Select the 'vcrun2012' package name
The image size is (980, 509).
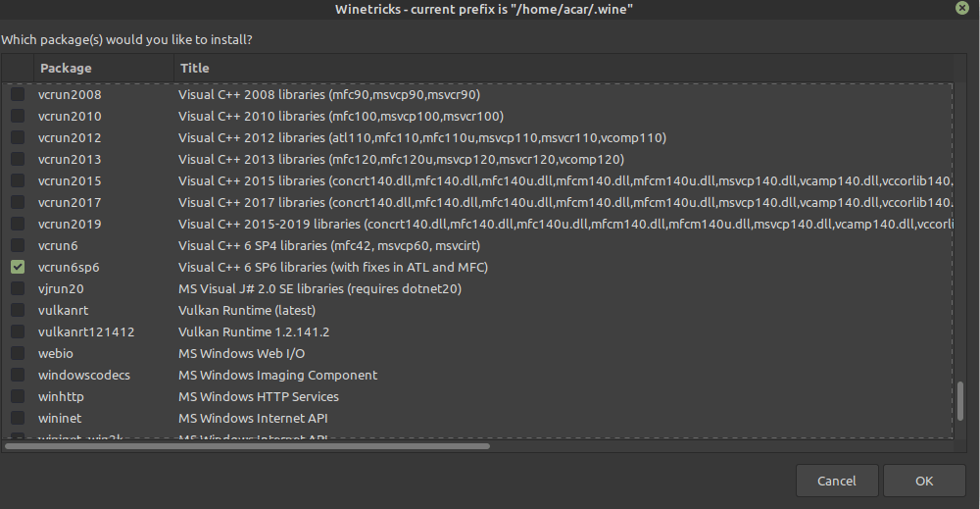point(70,137)
